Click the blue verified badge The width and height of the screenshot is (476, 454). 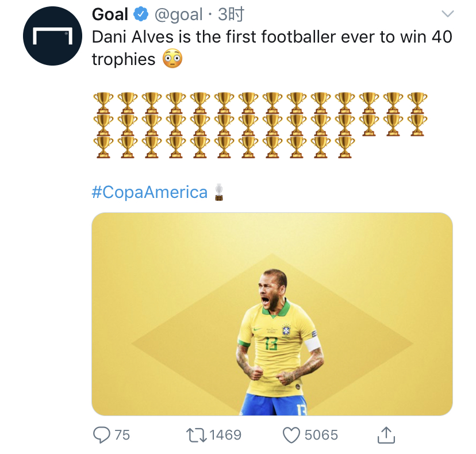[x=141, y=14]
